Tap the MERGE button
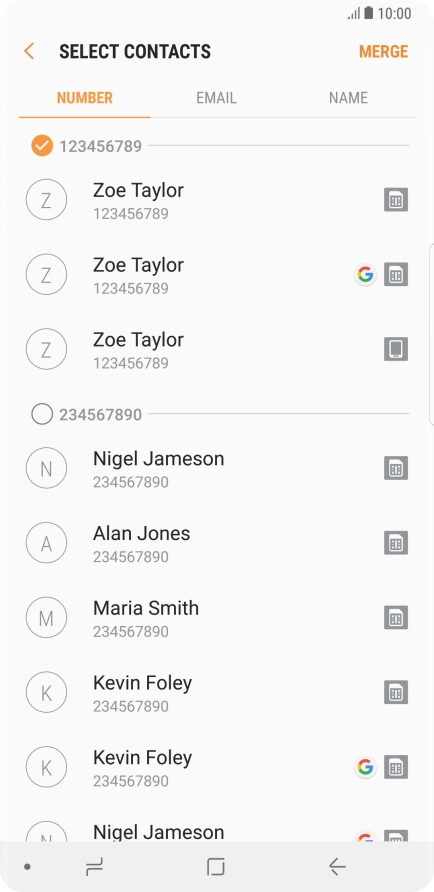 point(383,52)
